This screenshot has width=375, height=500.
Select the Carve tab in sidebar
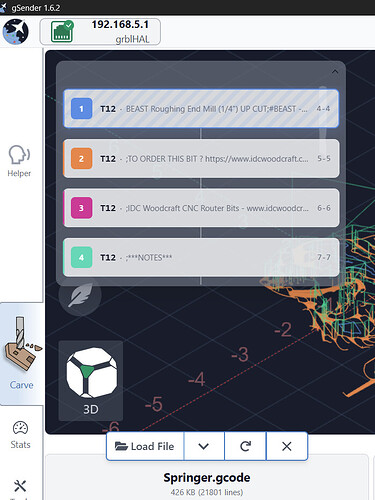point(21,354)
